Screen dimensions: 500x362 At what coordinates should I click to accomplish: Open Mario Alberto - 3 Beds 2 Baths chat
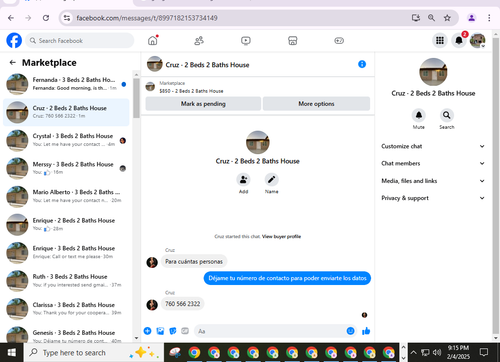point(66,196)
